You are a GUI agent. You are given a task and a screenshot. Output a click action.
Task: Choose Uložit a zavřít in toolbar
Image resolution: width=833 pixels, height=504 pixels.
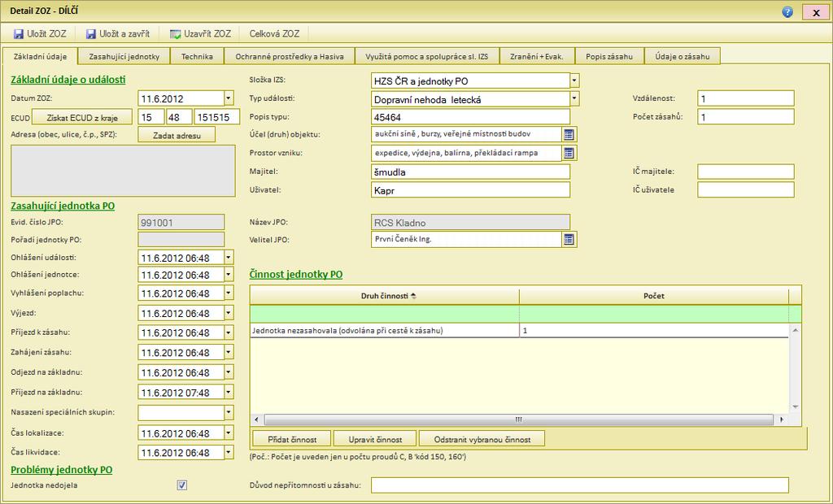point(118,33)
